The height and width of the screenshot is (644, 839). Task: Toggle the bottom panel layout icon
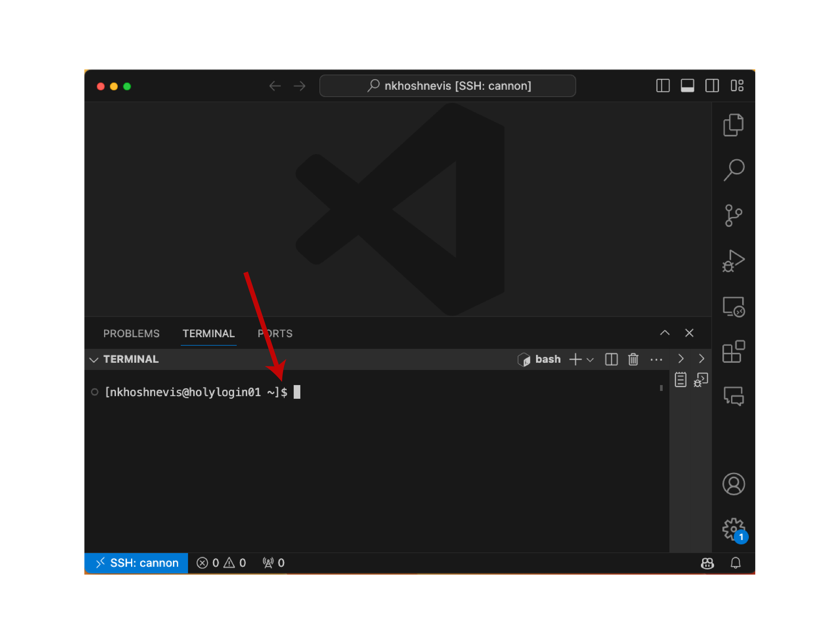[687, 86]
